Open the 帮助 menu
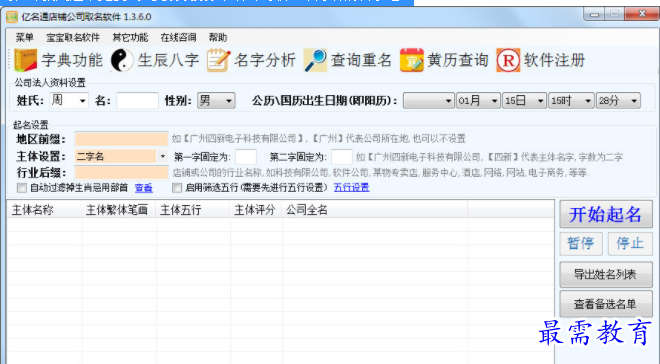The height and width of the screenshot is (364, 660). click(x=218, y=37)
